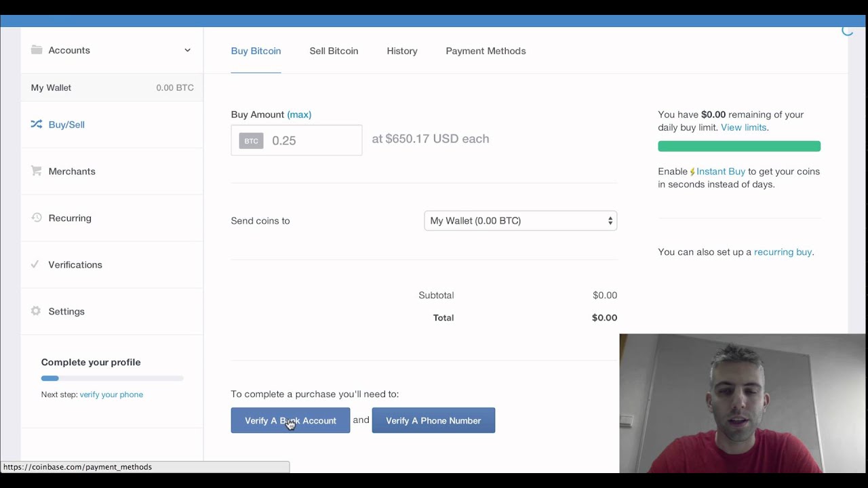The width and height of the screenshot is (868, 488).
Task: Open the Recurring sidebar item
Action: pos(112,218)
